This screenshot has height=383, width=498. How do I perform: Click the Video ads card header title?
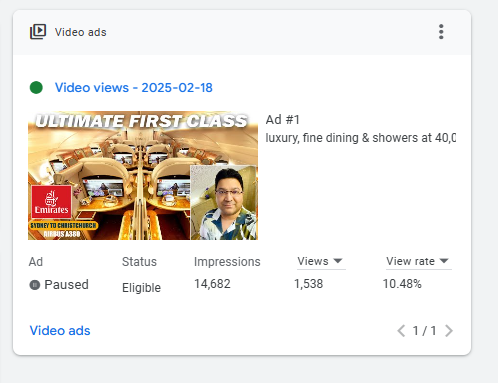(81, 32)
